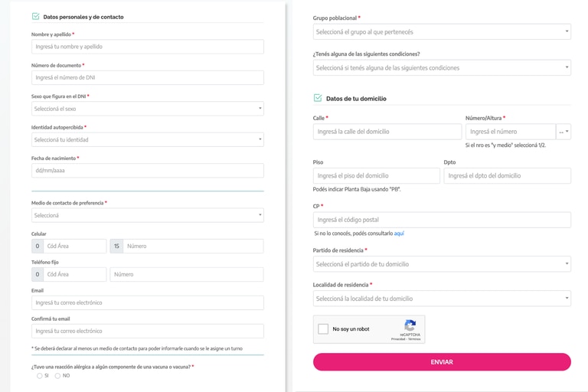The image size is (588, 392).
Task: Click the Fecha de nacimiento date field
Action: click(147, 171)
